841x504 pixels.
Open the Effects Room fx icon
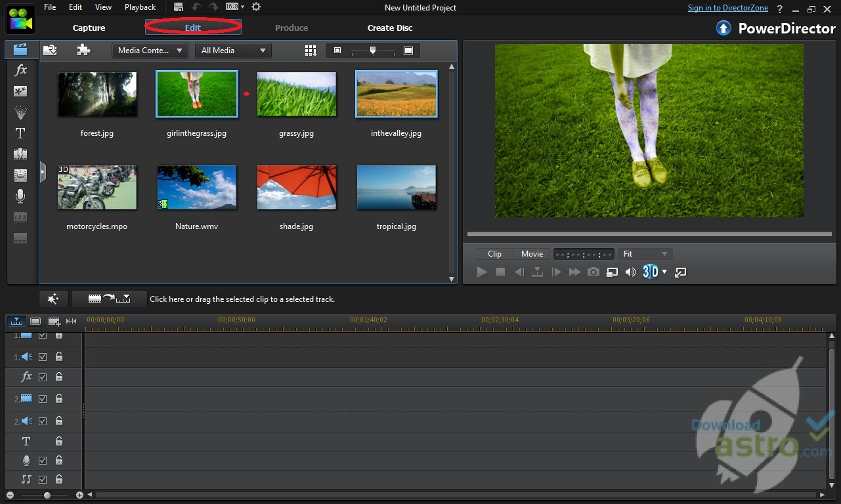point(20,70)
